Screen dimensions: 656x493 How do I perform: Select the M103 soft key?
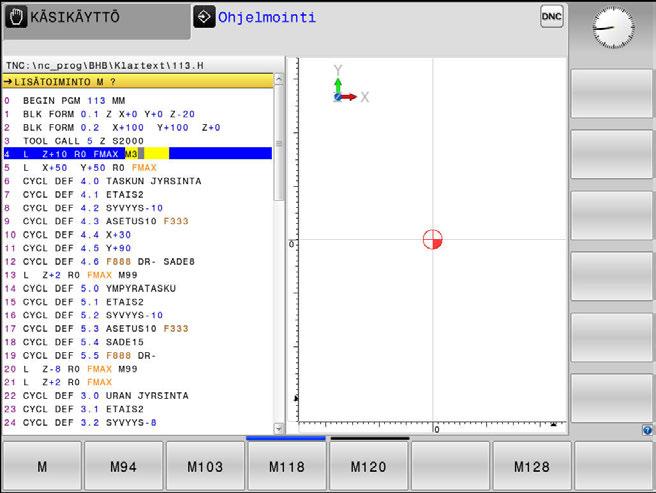tap(205, 466)
